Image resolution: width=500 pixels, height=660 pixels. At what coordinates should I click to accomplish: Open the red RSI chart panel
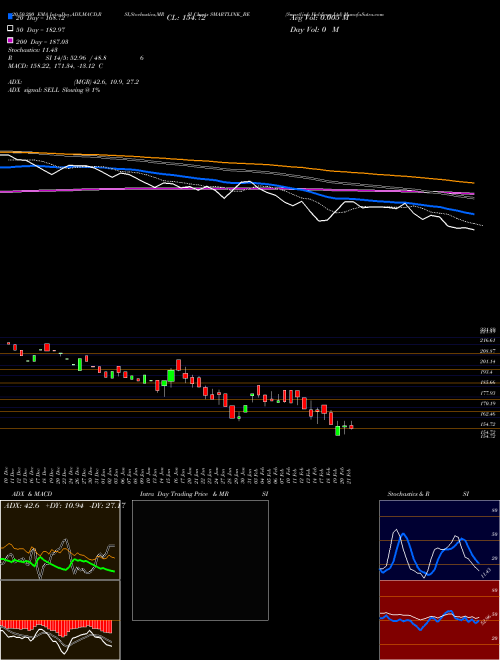(439, 620)
